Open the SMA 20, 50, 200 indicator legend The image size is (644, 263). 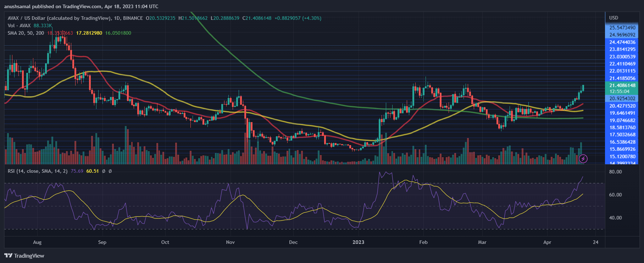pyautogui.click(x=26, y=33)
